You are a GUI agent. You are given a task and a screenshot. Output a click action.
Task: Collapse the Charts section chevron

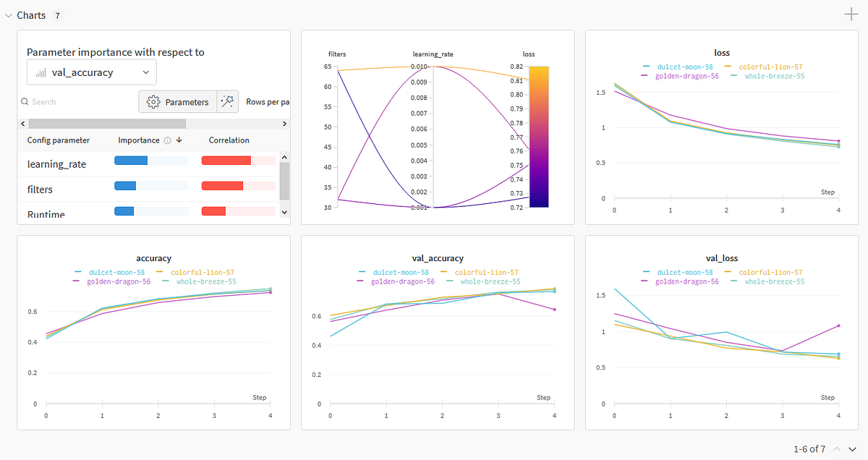tap(7, 14)
